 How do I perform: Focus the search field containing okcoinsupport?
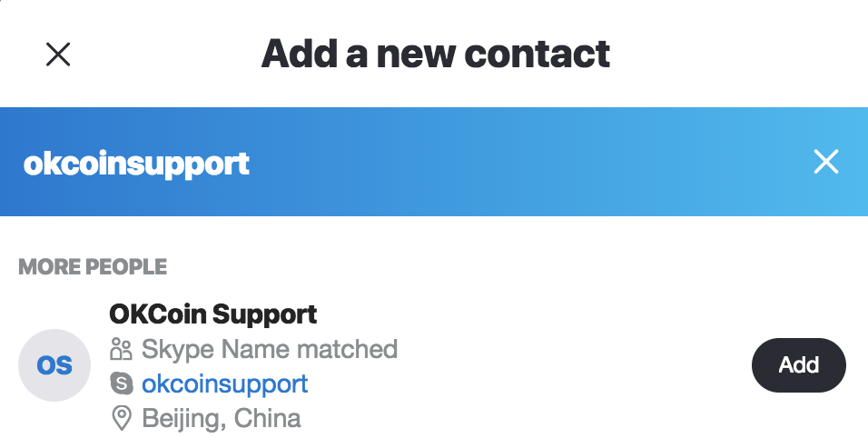coord(434,162)
